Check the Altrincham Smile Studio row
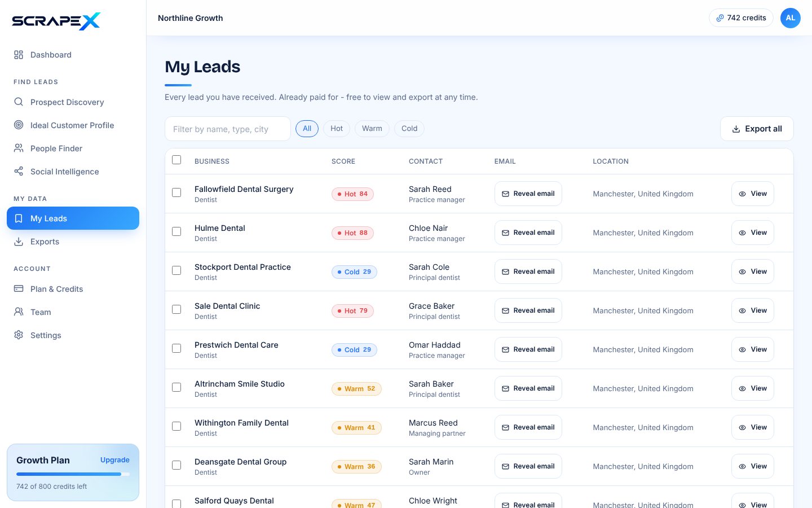This screenshot has height=508, width=812. [176, 387]
